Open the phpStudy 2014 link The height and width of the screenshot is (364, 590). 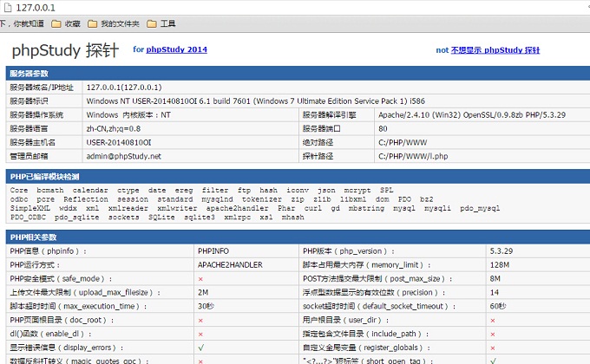click(176, 49)
